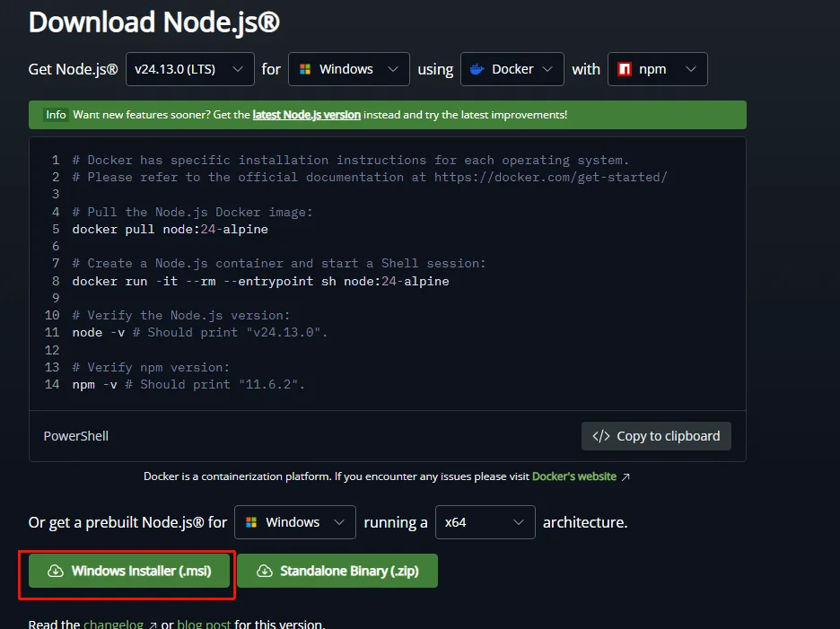840x629 pixels.
Task: Open the x64 architecture dropdown
Action: pos(486,522)
